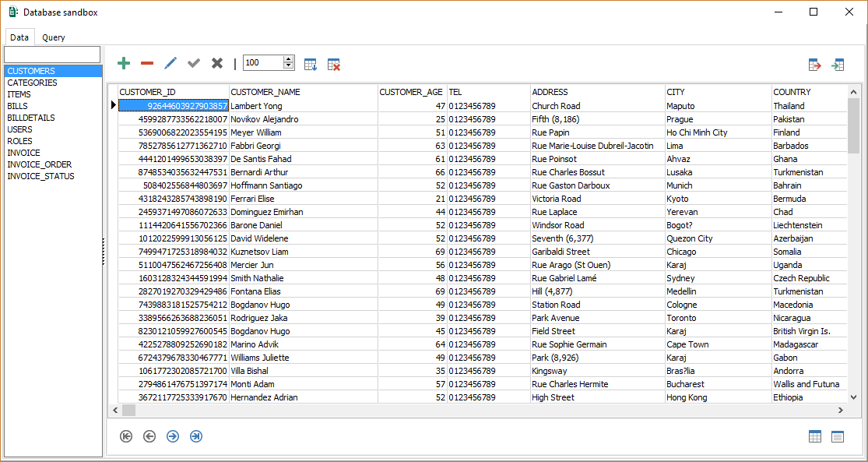Delete the selected row
The image size is (868, 462).
[x=146, y=63]
